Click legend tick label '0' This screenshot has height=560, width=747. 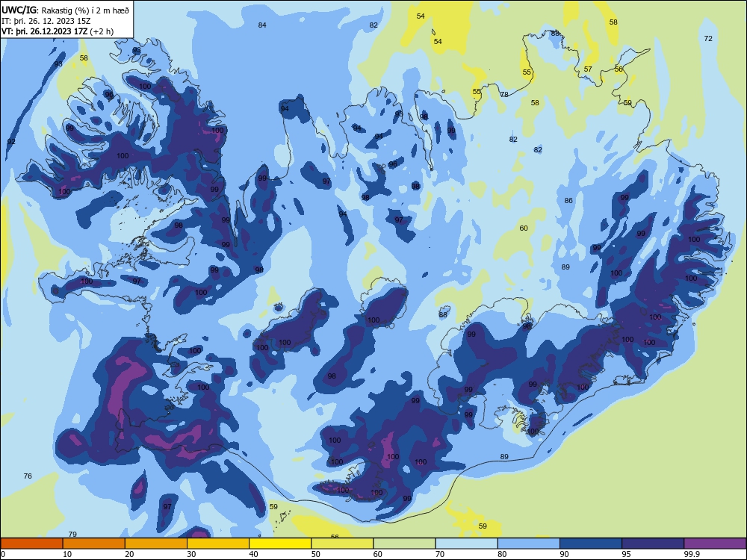coord(3,554)
